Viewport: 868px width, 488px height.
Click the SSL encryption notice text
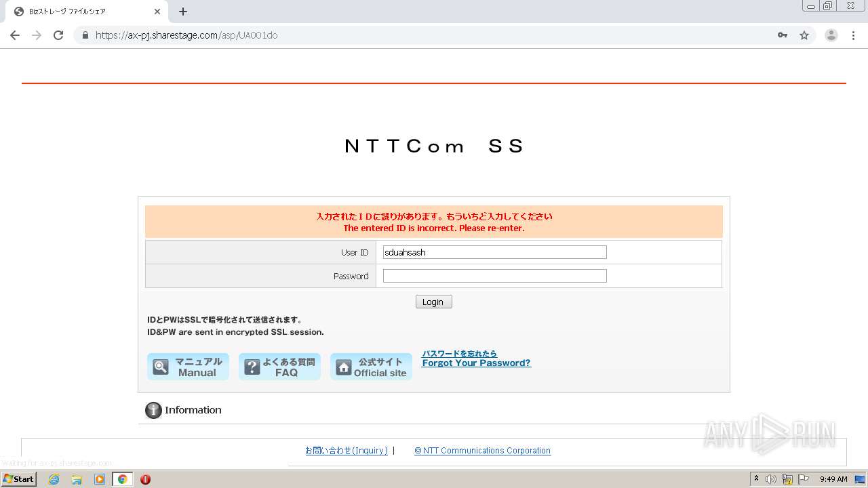235,326
